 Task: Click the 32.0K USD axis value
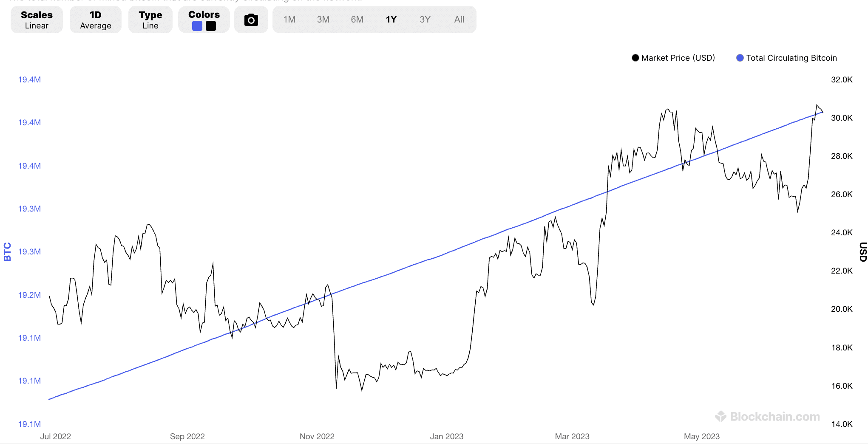842,79
